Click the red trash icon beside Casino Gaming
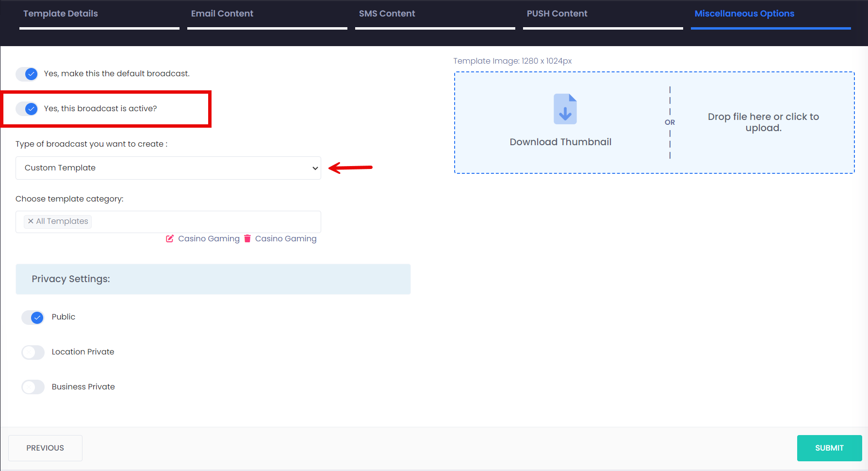This screenshot has height=471, width=868. 247,238
